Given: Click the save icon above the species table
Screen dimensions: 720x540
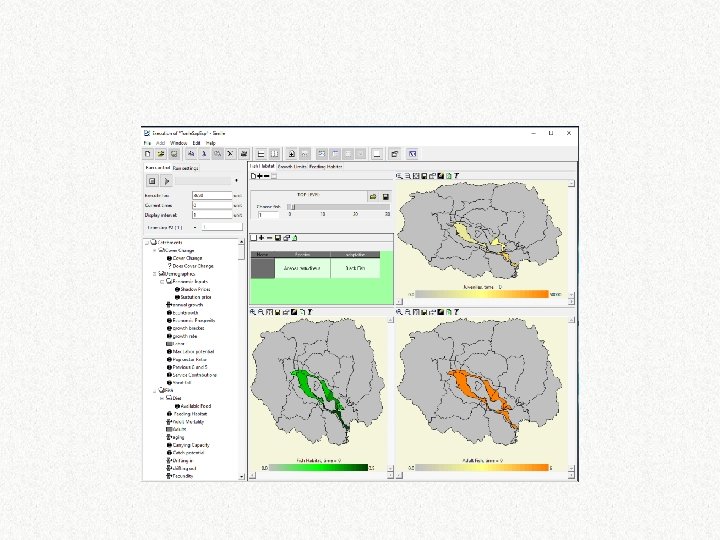Looking at the screenshot, I should (278, 237).
